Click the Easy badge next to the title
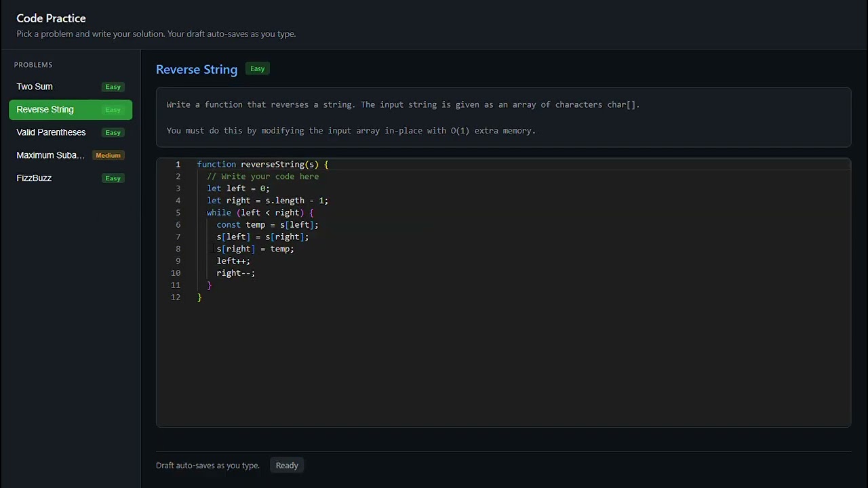This screenshot has width=868, height=488. pyautogui.click(x=257, y=68)
